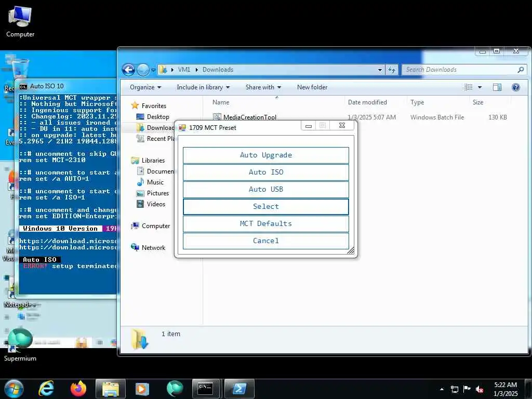Refresh the Downloads folder view

tap(392, 70)
